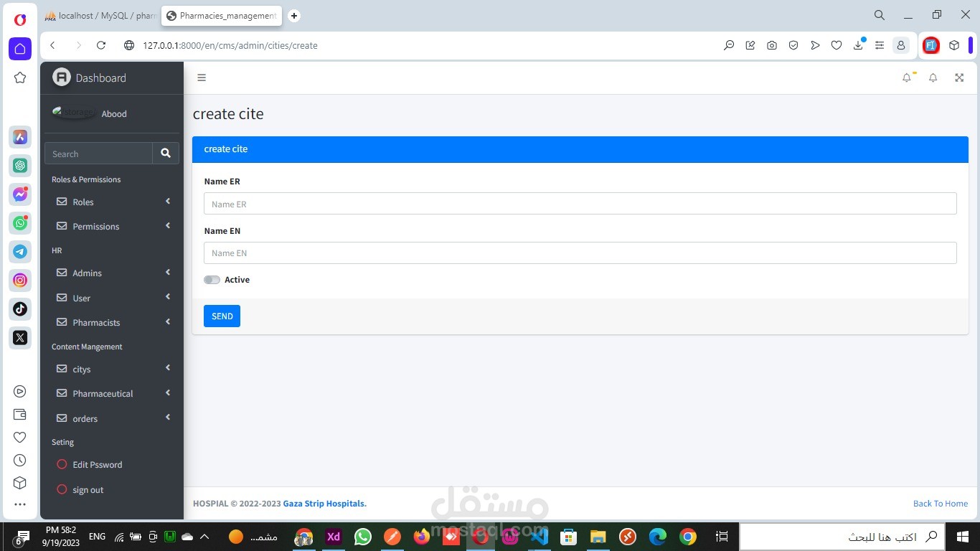Click the browser address bar URL
Screen dimensions: 980x551
[x=230, y=45]
